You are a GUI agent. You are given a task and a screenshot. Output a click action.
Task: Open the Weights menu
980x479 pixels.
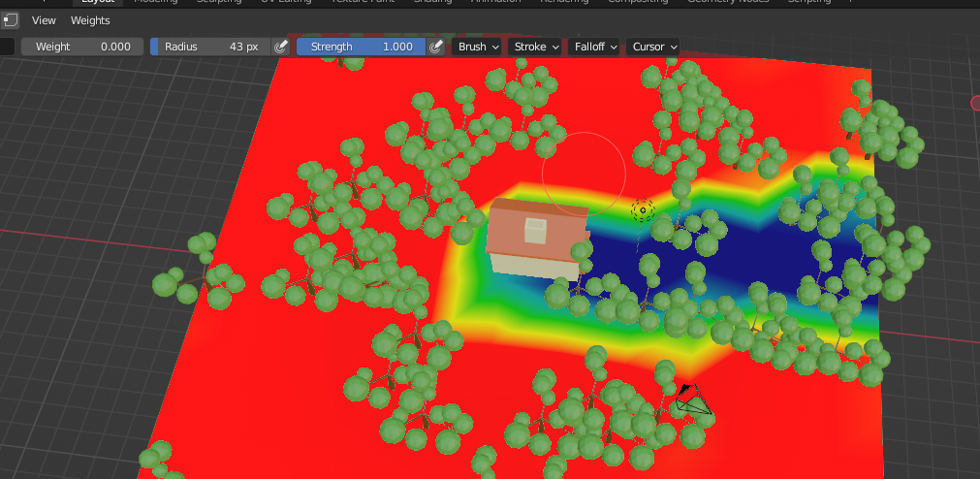pyautogui.click(x=90, y=20)
